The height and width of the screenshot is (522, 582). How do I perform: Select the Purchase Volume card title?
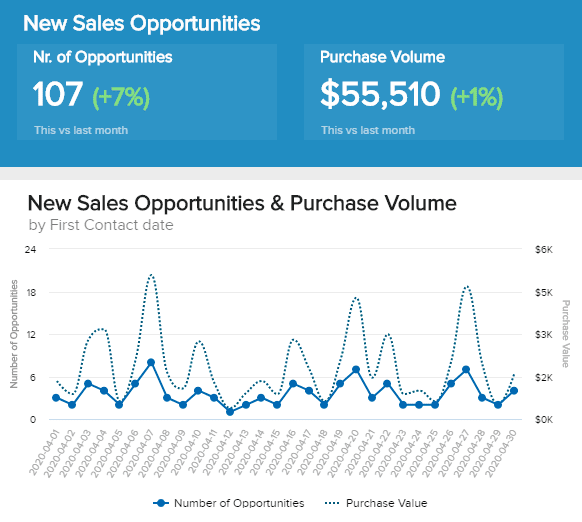tap(382, 57)
